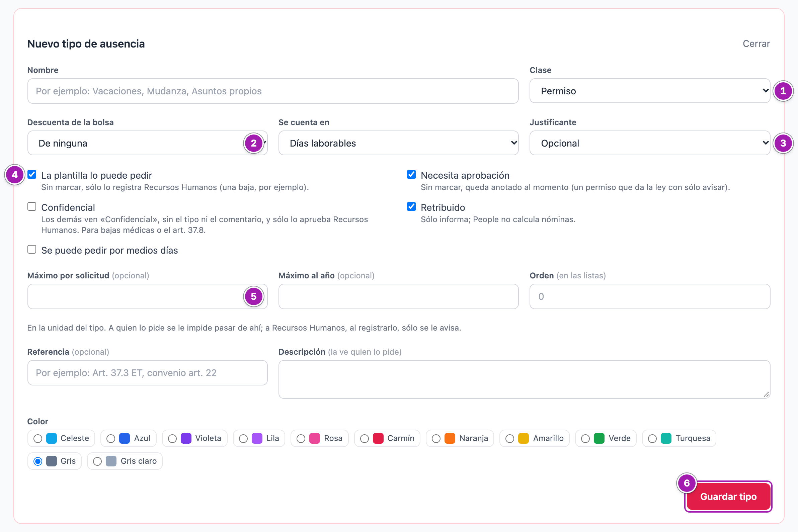The width and height of the screenshot is (798, 532).
Task: Check Se puede pedir por medios días
Action: click(x=32, y=249)
